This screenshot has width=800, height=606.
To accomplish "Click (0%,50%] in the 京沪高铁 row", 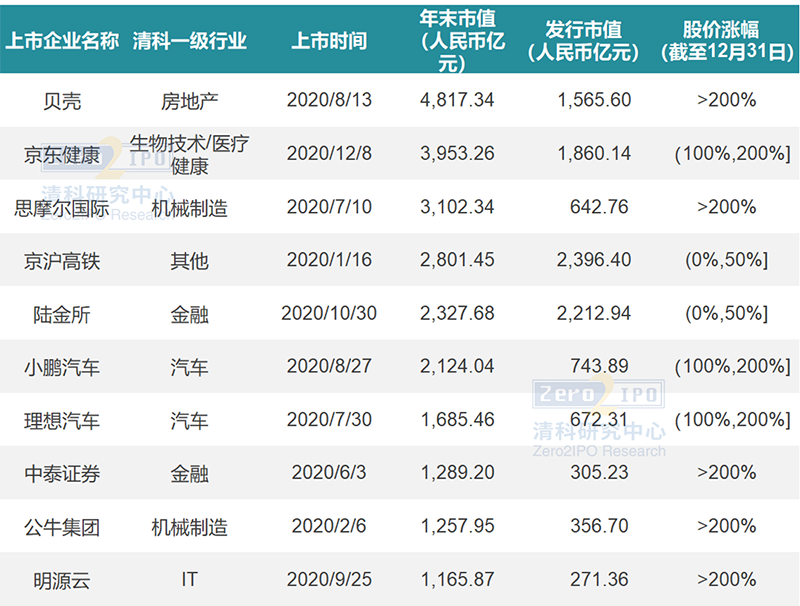I will (x=727, y=260).
